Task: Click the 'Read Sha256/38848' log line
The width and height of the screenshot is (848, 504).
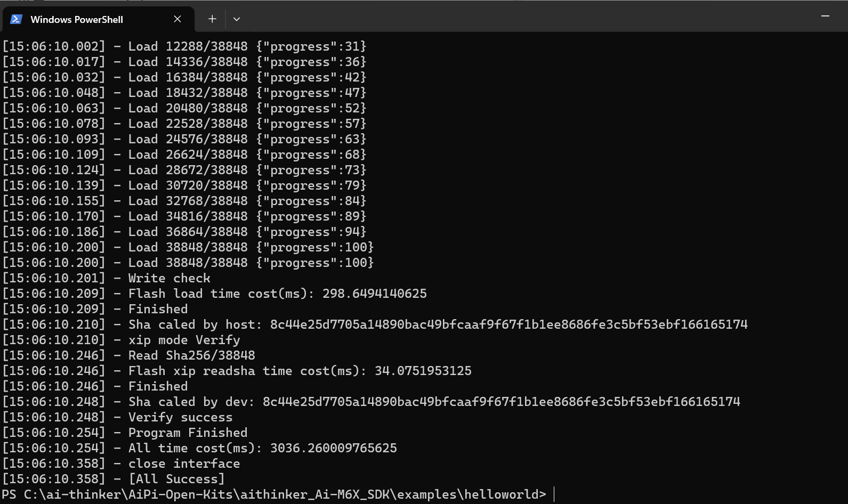Action: click(x=191, y=355)
